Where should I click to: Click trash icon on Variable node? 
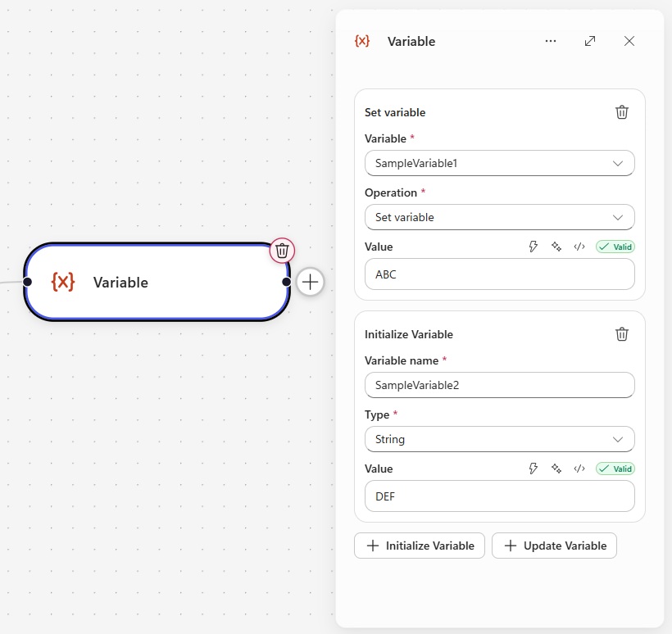click(282, 251)
